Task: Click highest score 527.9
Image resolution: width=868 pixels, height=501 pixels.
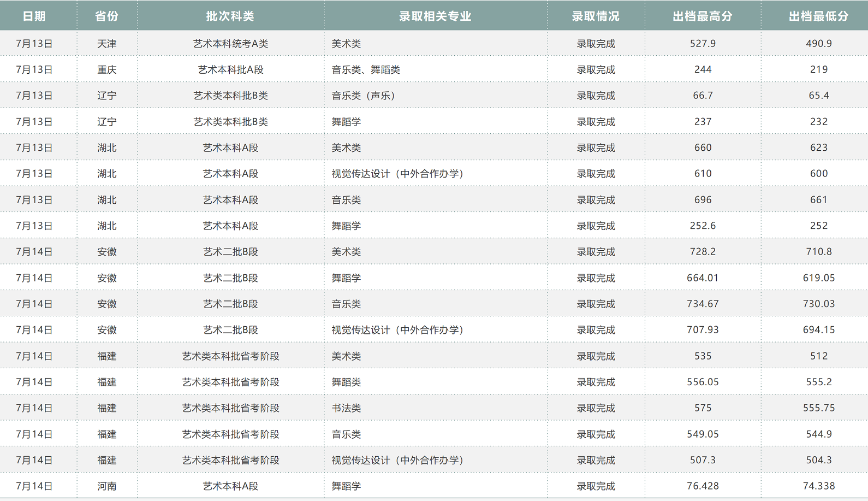Action: point(703,44)
